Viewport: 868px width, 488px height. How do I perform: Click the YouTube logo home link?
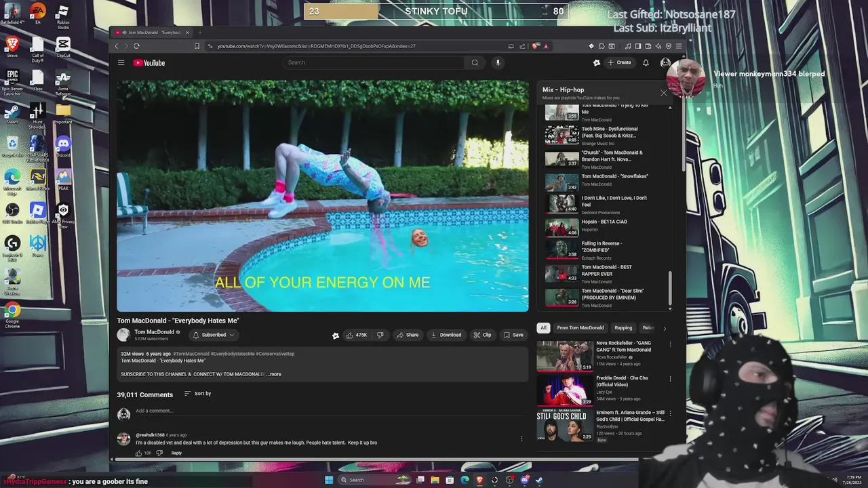pyautogui.click(x=149, y=63)
